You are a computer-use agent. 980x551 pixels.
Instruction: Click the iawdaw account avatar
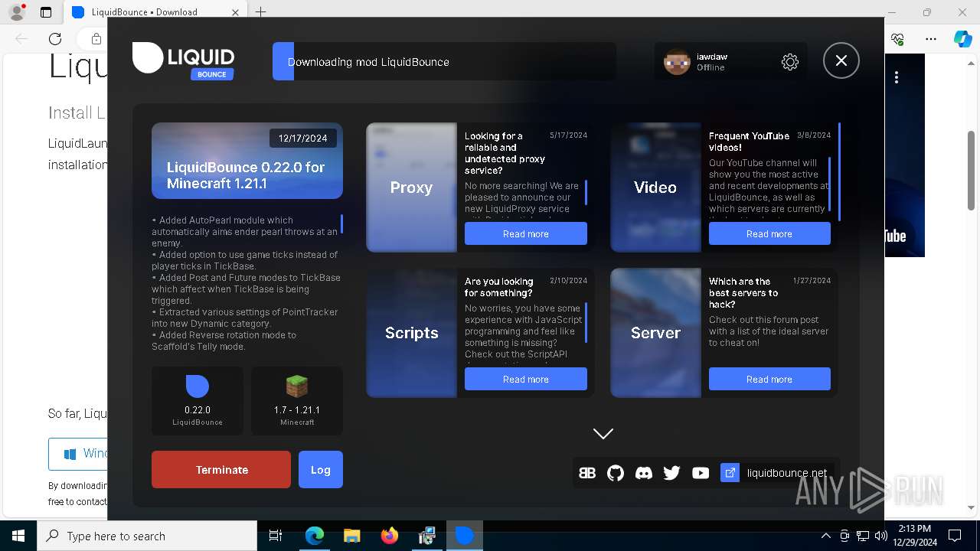tap(677, 62)
